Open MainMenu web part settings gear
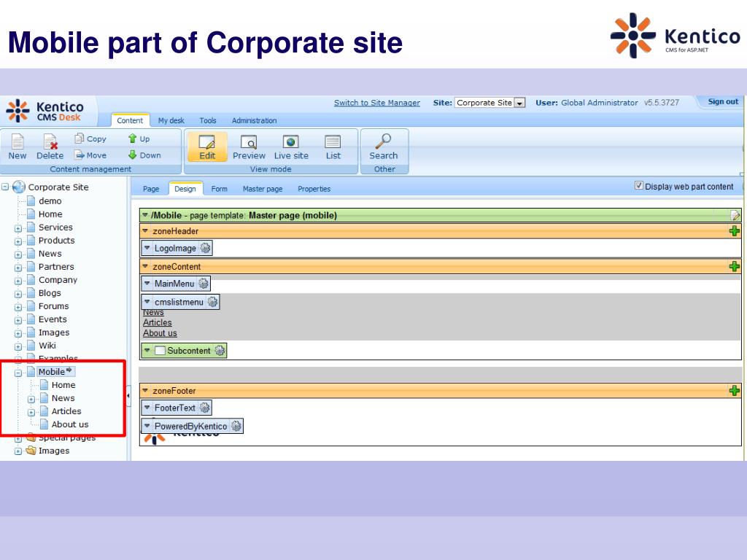The width and height of the screenshot is (747, 560). [204, 284]
